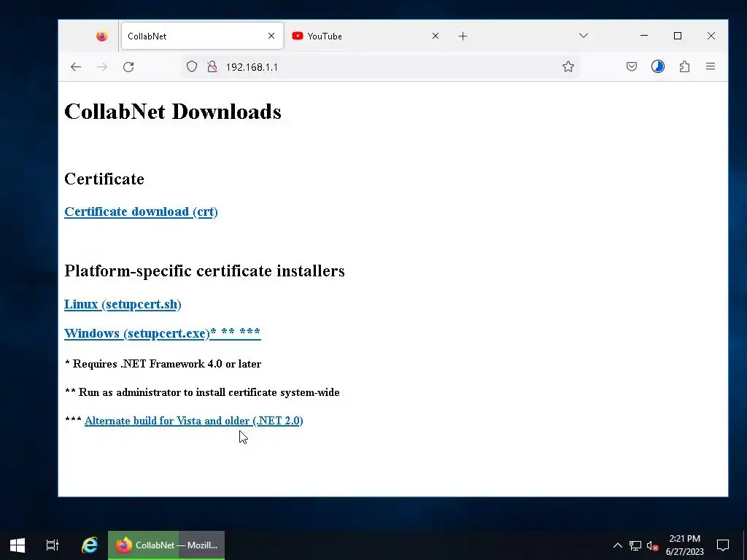
Task: Open the Firefox hamburger application menu
Action: [711, 66]
